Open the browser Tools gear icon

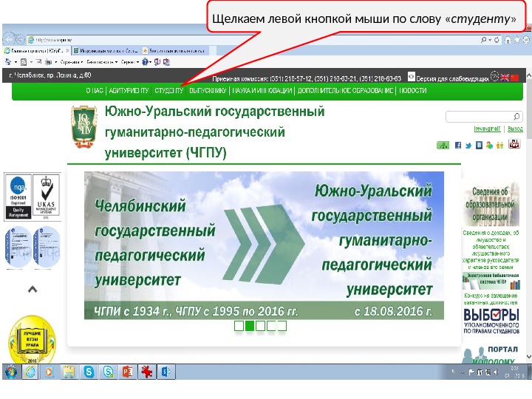[526, 40]
